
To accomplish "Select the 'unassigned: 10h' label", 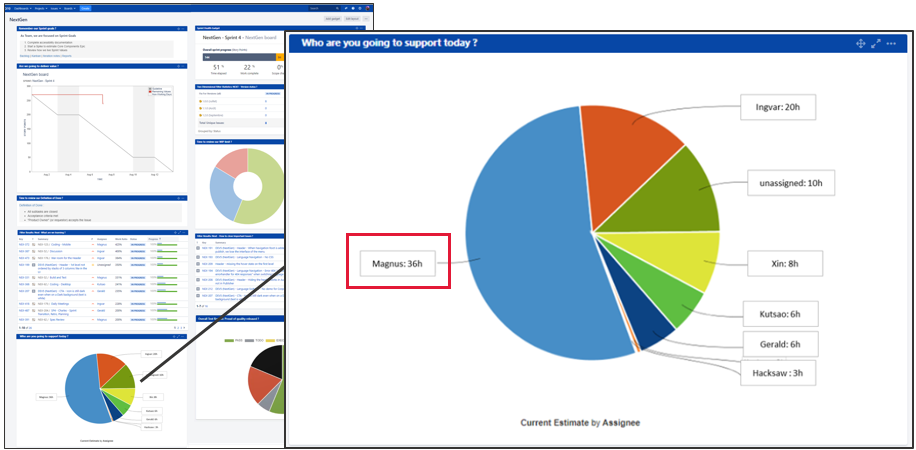I will coord(792,183).
